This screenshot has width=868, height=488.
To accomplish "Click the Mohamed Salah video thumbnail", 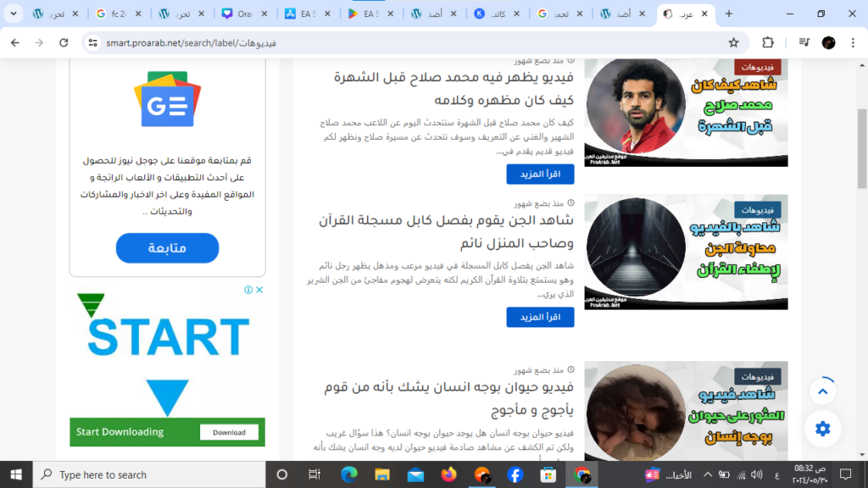I will coord(686,112).
